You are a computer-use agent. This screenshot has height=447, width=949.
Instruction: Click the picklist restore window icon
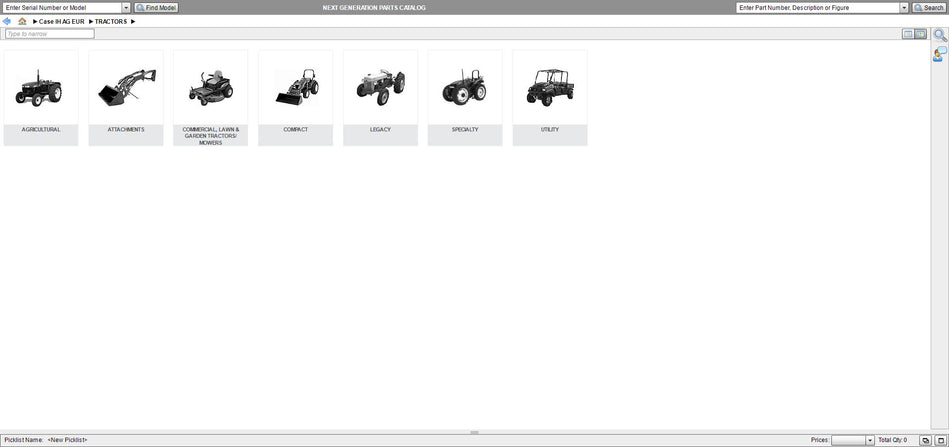pyautogui.click(x=926, y=440)
